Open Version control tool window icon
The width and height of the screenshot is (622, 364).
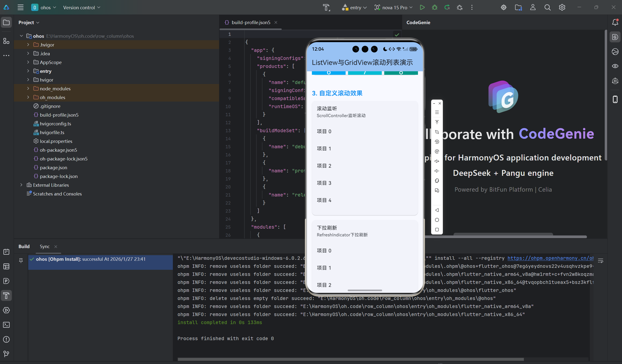click(6, 354)
